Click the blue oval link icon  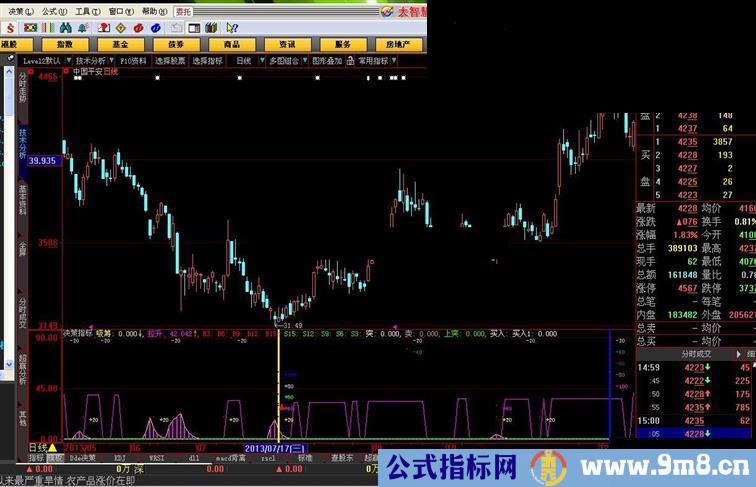(157, 27)
